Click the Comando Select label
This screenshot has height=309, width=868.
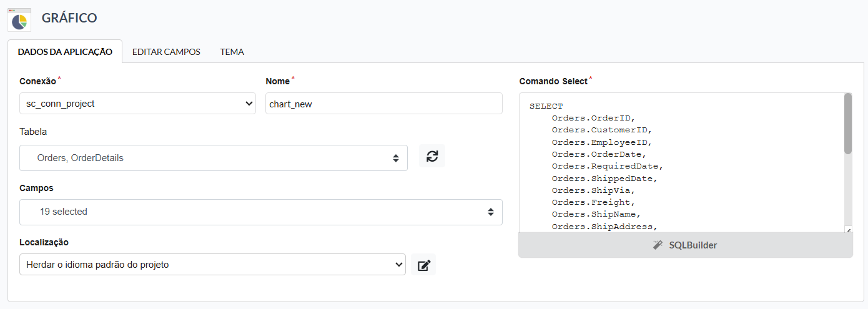(553, 81)
